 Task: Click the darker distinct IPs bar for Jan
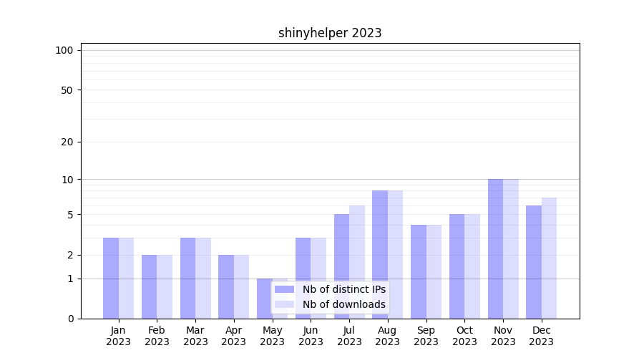111,278
